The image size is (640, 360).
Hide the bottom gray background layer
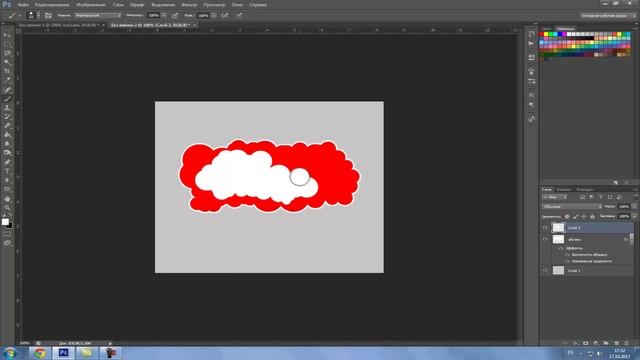(x=545, y=270)
